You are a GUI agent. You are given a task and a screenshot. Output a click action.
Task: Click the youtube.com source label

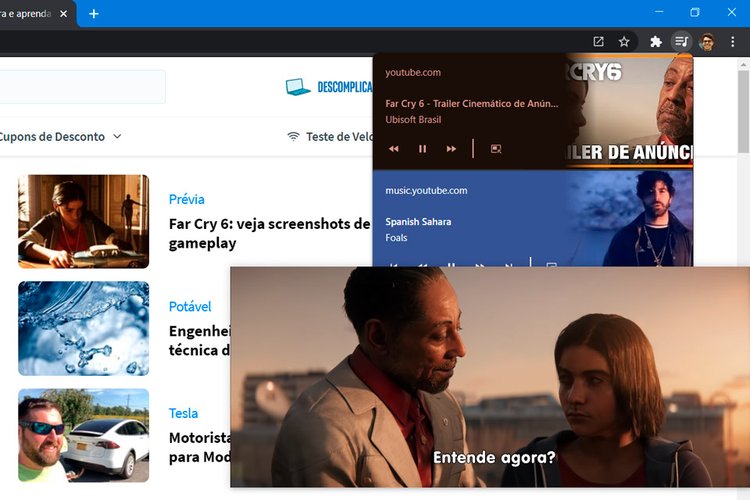point(413,72)
